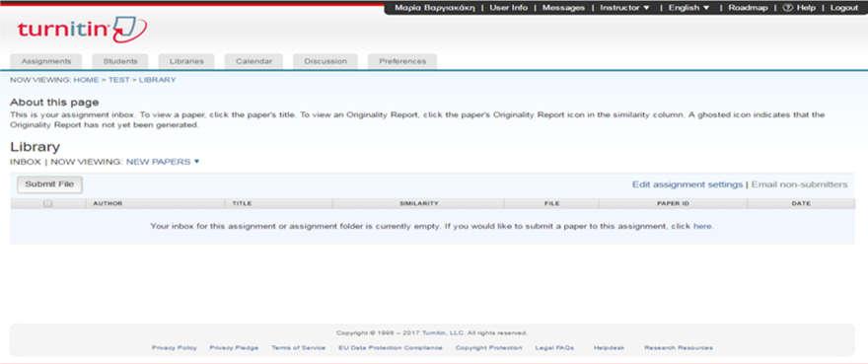Expand the NEW PAPERS view dropdown
This screenshot has height=364, width=868.
(163, 162)
